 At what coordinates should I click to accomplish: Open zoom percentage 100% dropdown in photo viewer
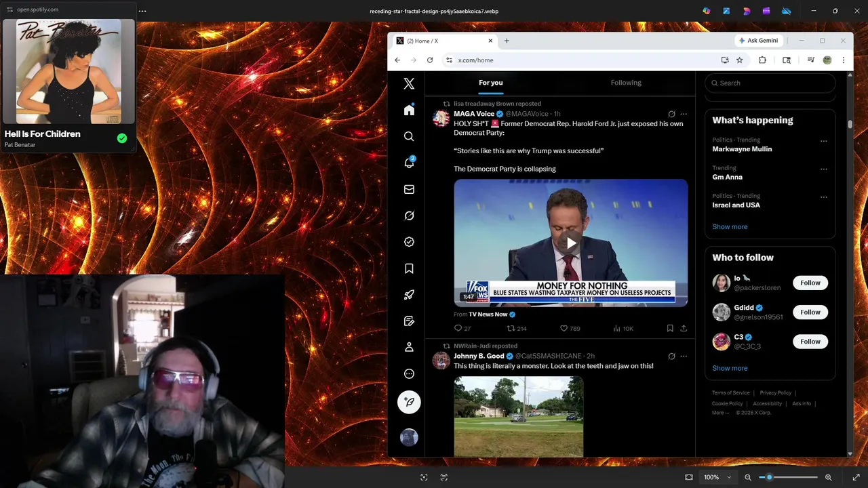pyautogui.click(x=716, y=477)
